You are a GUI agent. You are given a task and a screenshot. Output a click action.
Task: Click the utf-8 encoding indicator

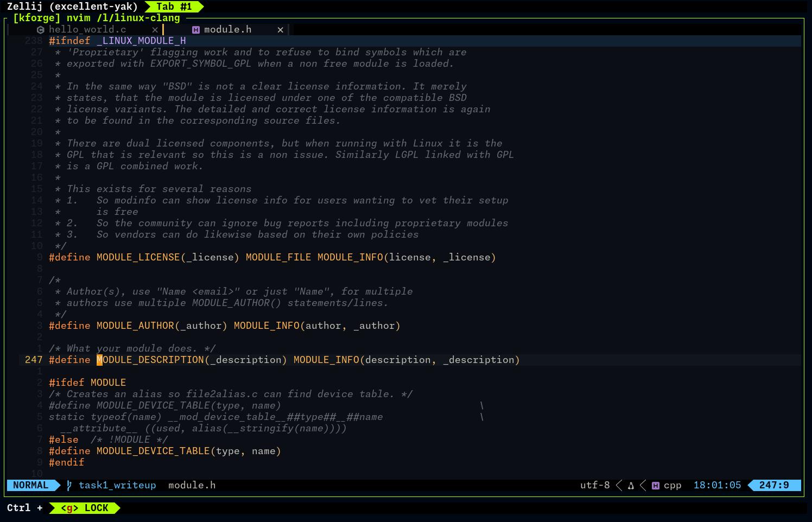595,485
